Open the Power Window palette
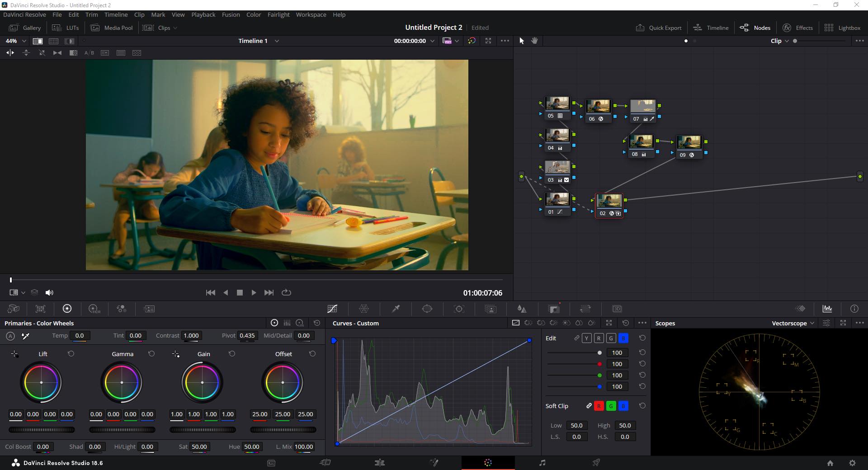The height and width of the screenshot is (470, 868). coord(427,309)
